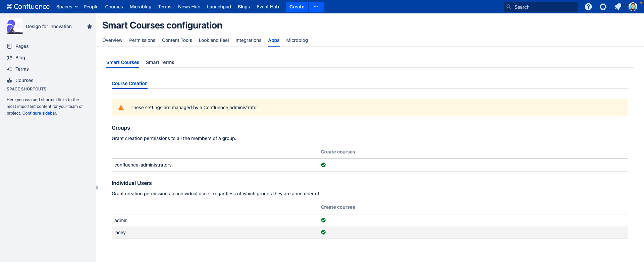Switch to the Smart Terms sub-tab
The width and height of the screenshot is (644, 262).
click(x=160, y=62)
